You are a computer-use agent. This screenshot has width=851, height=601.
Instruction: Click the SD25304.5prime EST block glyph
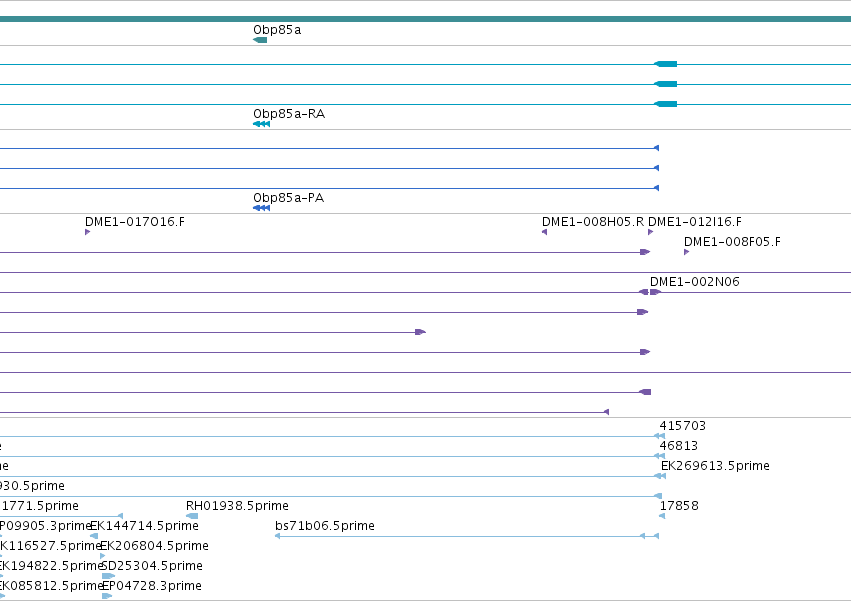point(109,576)
